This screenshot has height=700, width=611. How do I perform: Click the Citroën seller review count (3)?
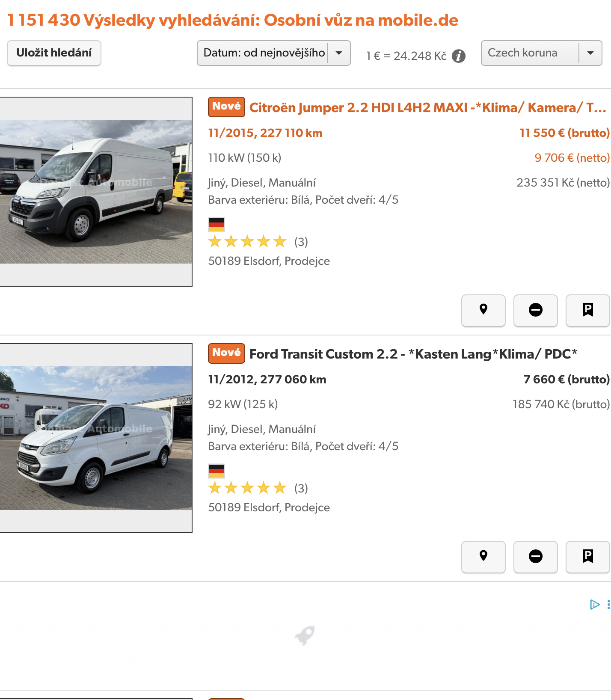click(301, 242)
